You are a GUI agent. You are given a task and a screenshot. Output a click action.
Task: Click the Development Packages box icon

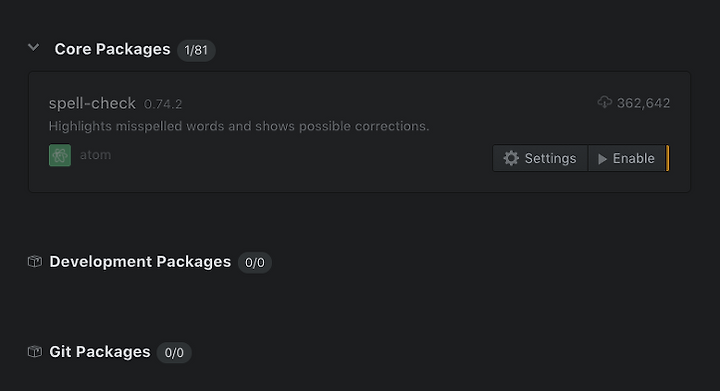coord(35,262)
